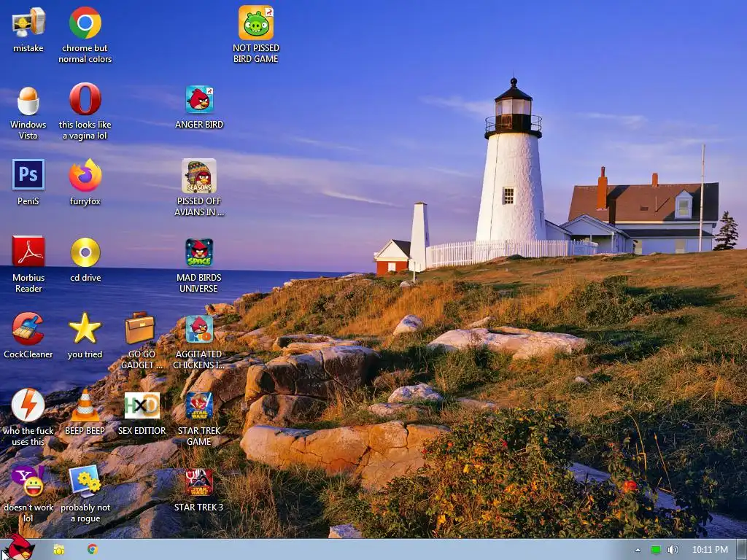Screen dimensions: 747x560
Task: Launch AGGITATED CHICKENS Rio icon
Action: 199,329
